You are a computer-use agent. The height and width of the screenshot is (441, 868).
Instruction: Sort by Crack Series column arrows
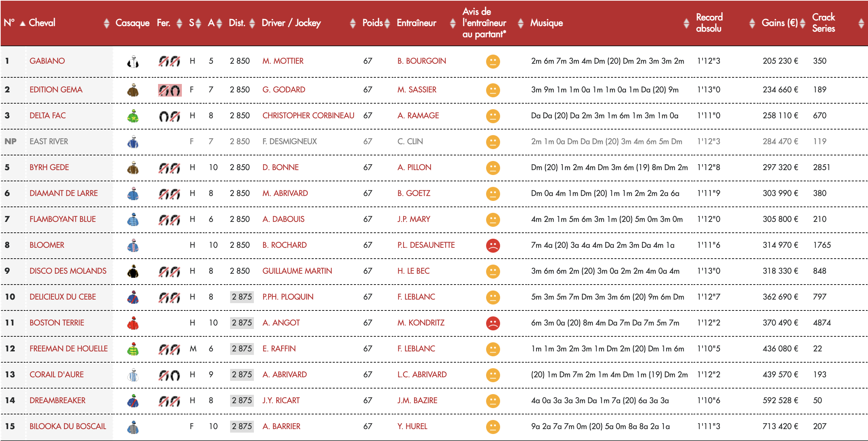click(861, 23)
